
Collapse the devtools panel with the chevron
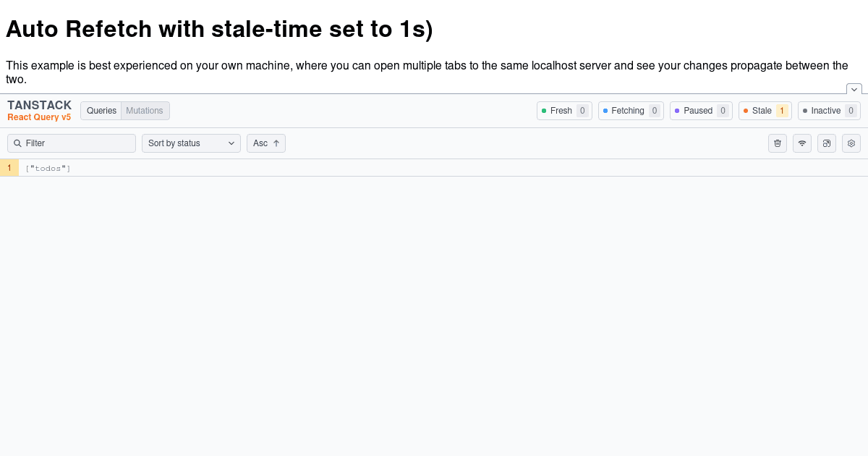pyautogui.click(x=854, y=89)
